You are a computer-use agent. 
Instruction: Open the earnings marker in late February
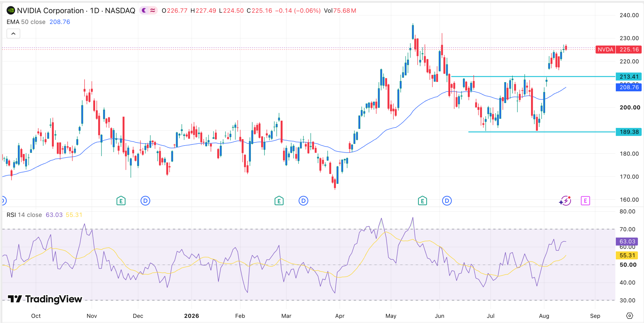pos(279,201)
